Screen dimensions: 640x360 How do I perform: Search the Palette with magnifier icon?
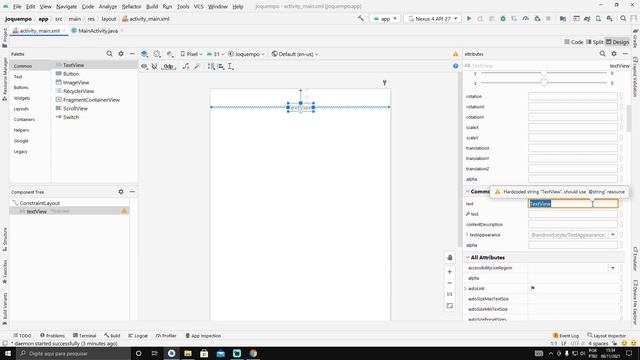(109, 53)
